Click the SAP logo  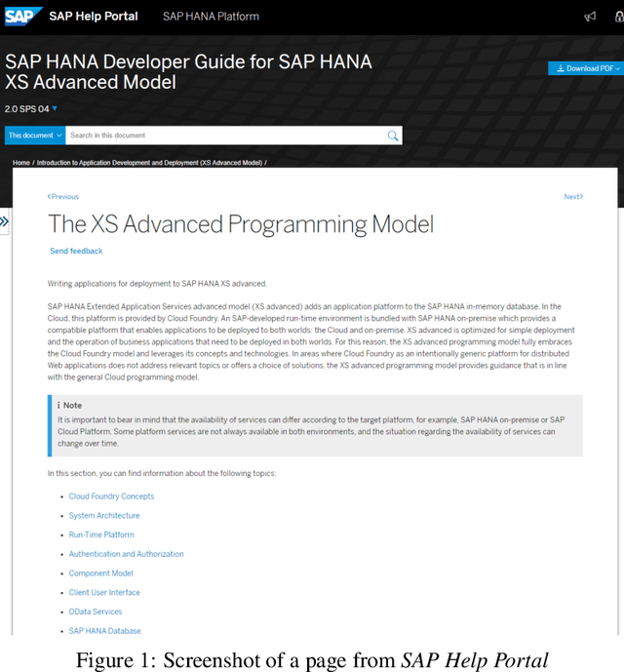23,17
